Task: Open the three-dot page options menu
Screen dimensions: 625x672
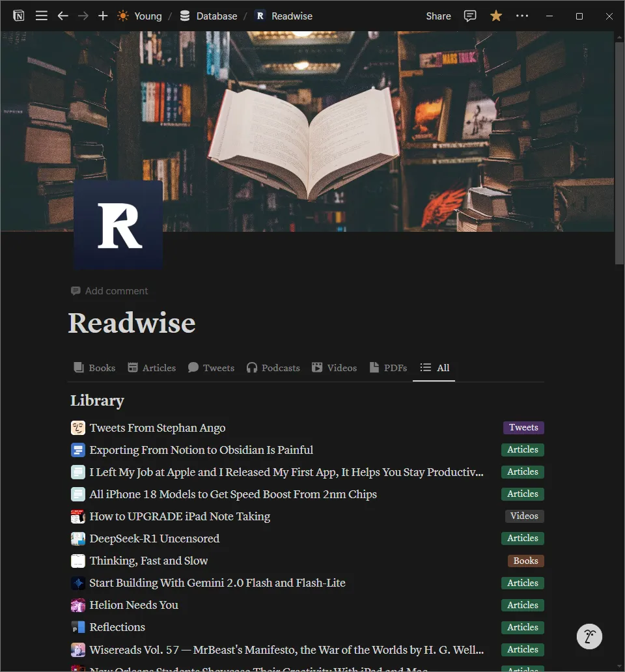Action: [522, 16]
